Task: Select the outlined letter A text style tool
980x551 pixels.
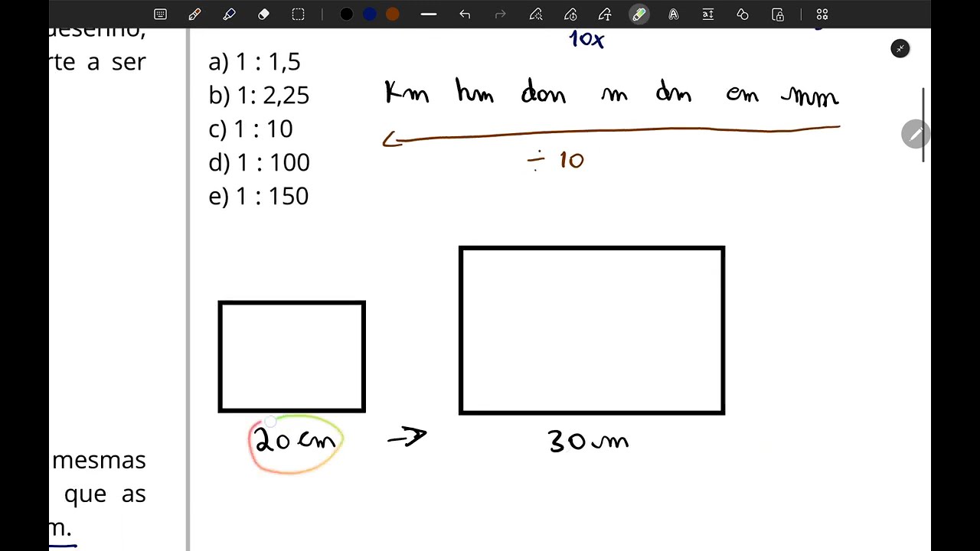Action: pos(674,15)
